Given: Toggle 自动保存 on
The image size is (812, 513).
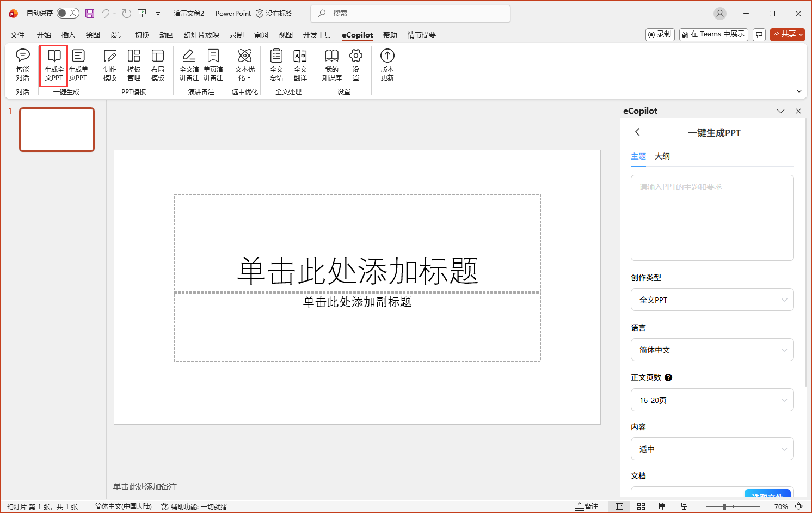Looking at the screenshot, I should (67, 13).
